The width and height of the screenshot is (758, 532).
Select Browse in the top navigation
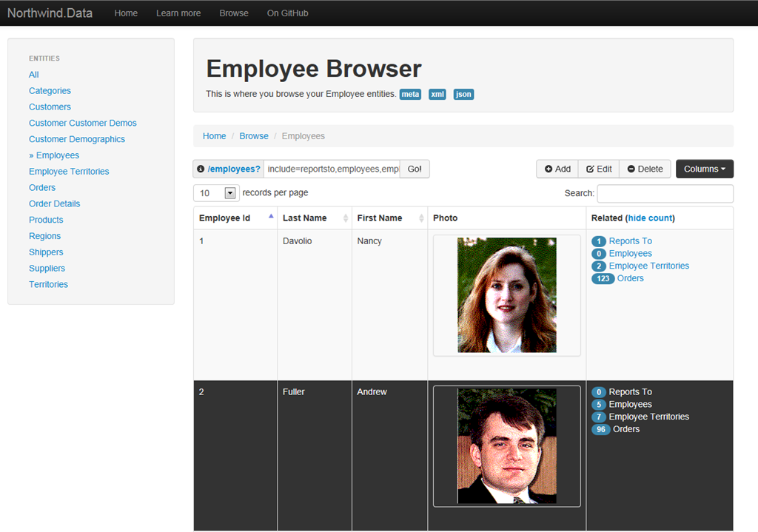tap(234, 13)
